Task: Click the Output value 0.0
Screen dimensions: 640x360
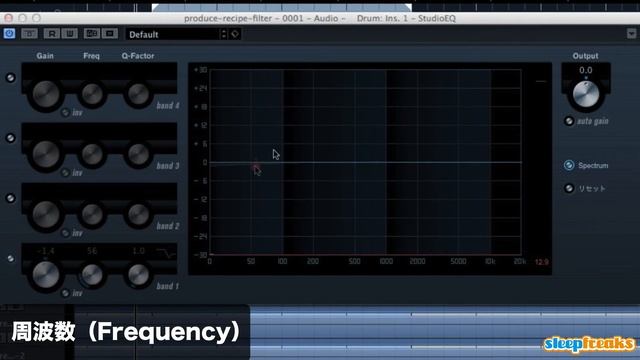Action: pos(586,70)
